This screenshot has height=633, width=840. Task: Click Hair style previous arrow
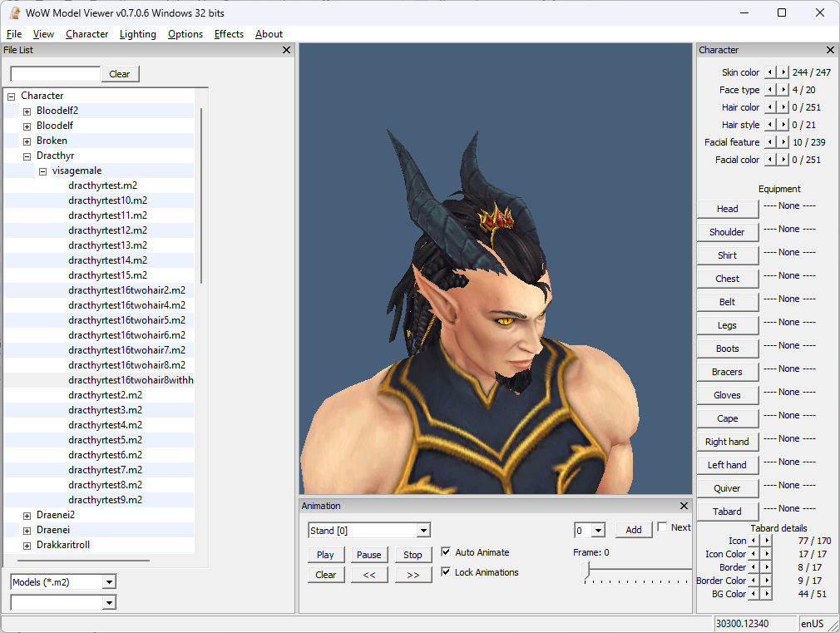pos(770,124)
